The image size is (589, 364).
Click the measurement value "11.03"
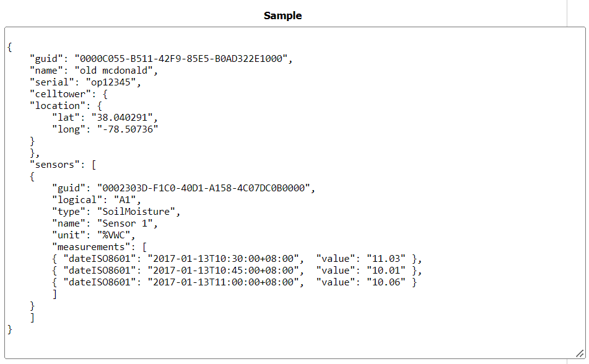(386, 259)
